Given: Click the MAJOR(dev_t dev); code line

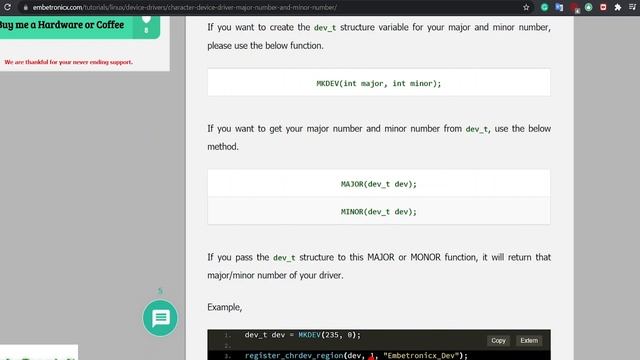Looking at the screenshot, I should 379,184.
